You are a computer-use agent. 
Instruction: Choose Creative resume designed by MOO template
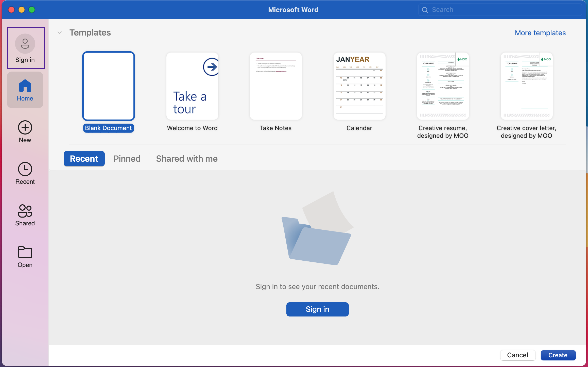[443, 86]
